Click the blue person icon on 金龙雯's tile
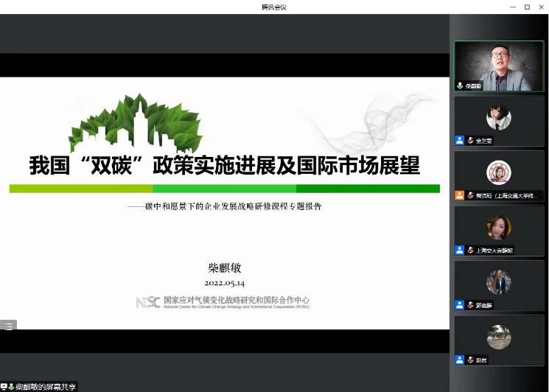This screenshot has height=392, width=549. (460, 140)
